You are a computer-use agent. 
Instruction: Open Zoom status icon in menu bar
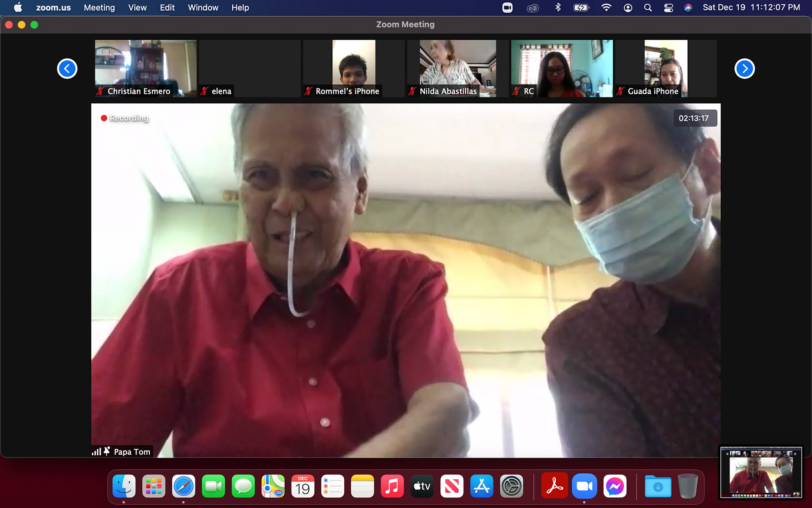[507, 8]
